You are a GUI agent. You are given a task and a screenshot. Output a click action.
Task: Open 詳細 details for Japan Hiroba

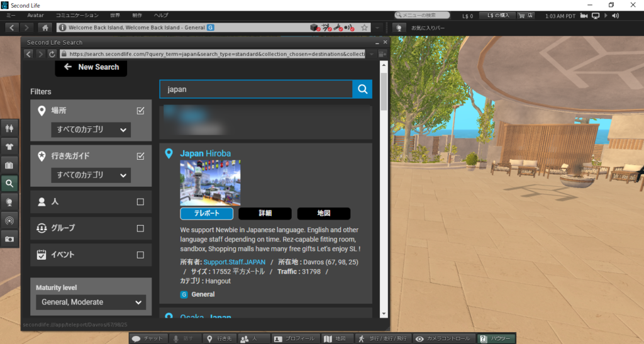point(265,213)
